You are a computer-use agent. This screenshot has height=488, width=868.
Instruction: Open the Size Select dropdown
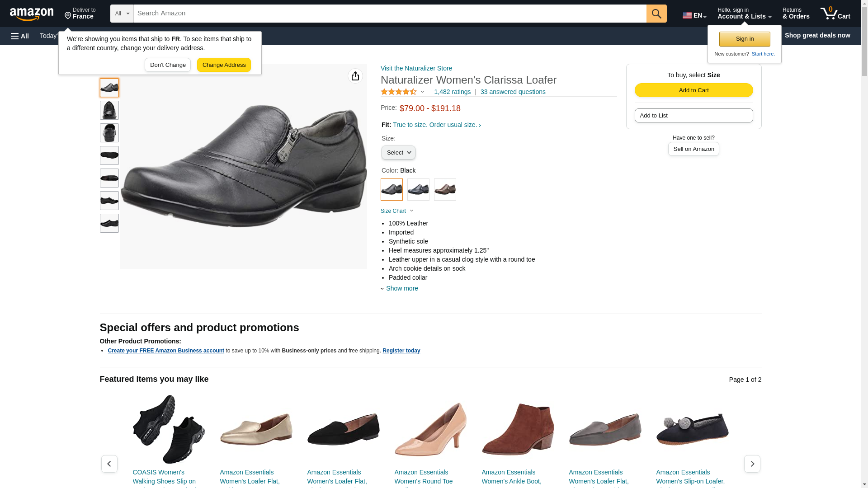(x=398, y=153)
